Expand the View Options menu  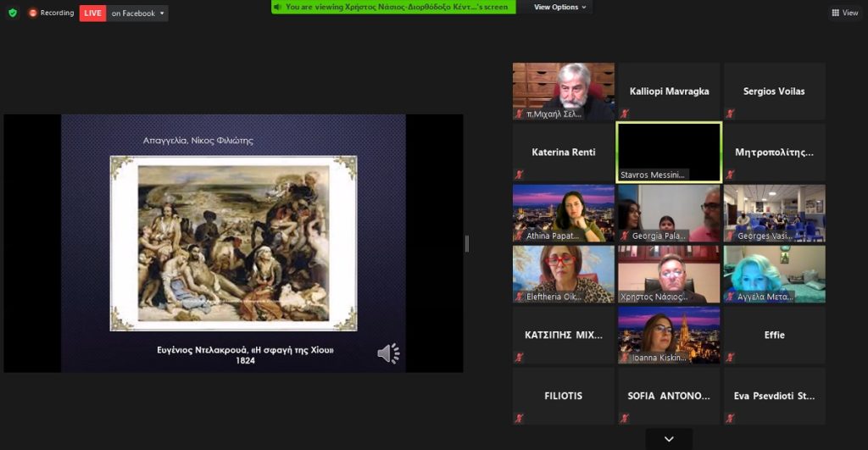coord(560,7)
